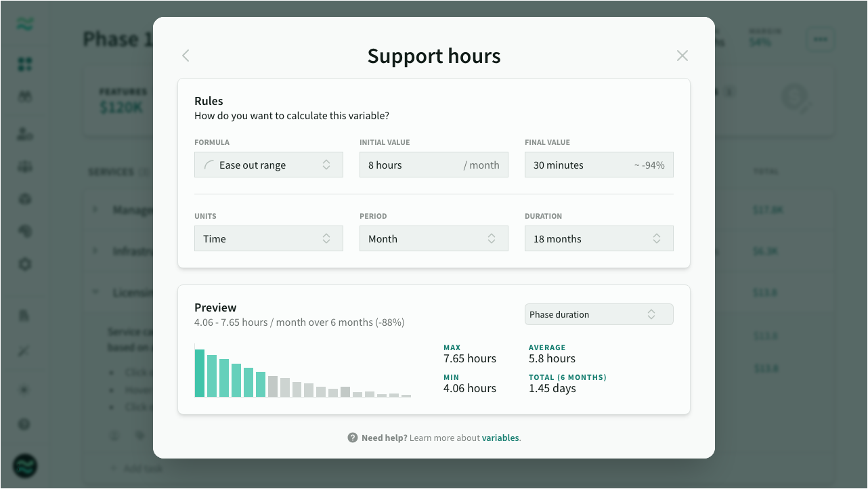Click the Initial value field with 8 hours
The height and width of the screenshot is (489, 868).
pos(433,165)
